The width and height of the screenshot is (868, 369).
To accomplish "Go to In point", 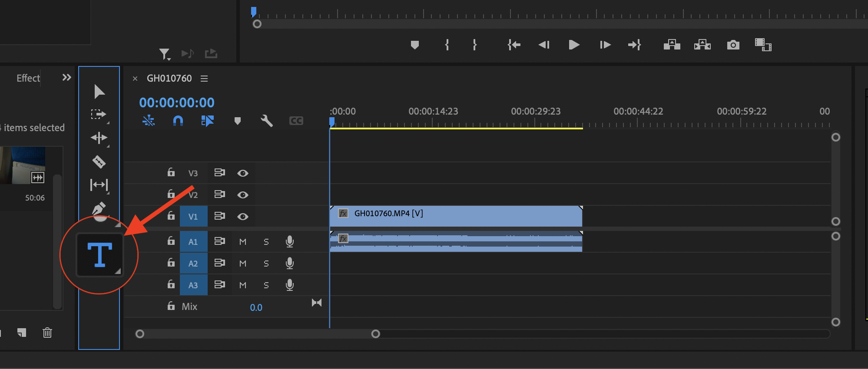I will point(514,45).
